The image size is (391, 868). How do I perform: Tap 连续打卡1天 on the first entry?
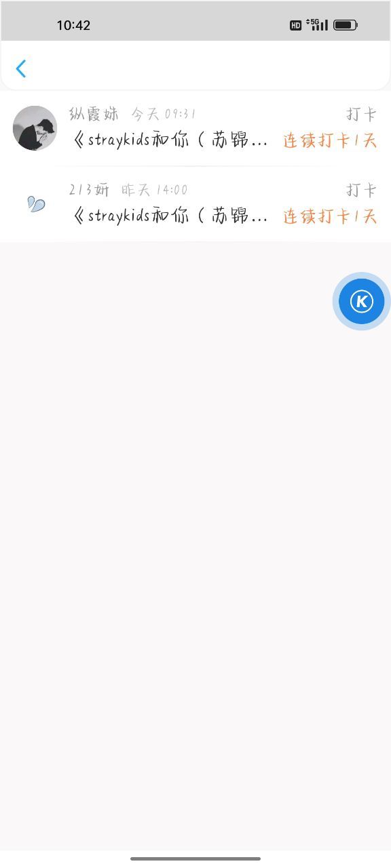tap(330, 140)
